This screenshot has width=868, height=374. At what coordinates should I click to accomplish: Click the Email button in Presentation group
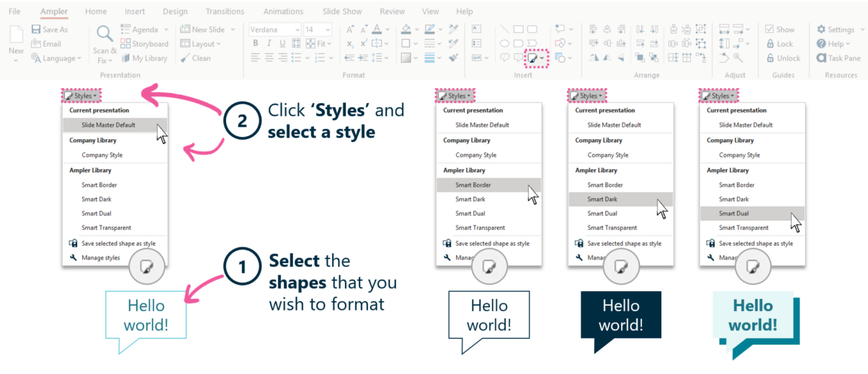click(x=46, y=44)
